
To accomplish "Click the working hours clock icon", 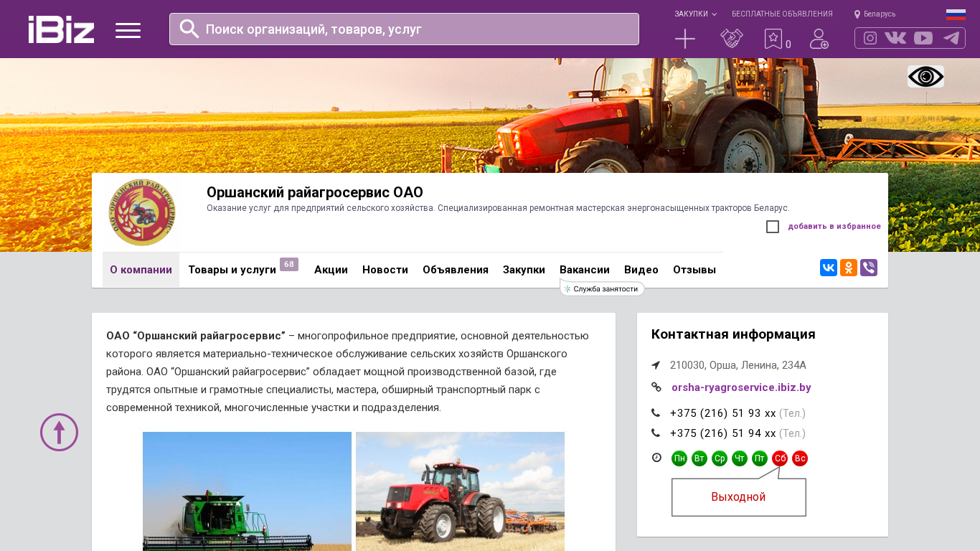I will click(656, 458).
